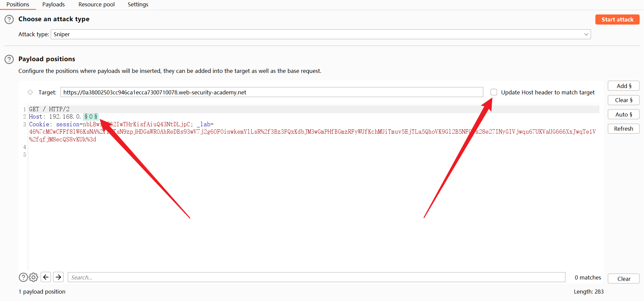
Task: Click the Cookie header name
Action: pyautogui.click(x=39, y=124)
